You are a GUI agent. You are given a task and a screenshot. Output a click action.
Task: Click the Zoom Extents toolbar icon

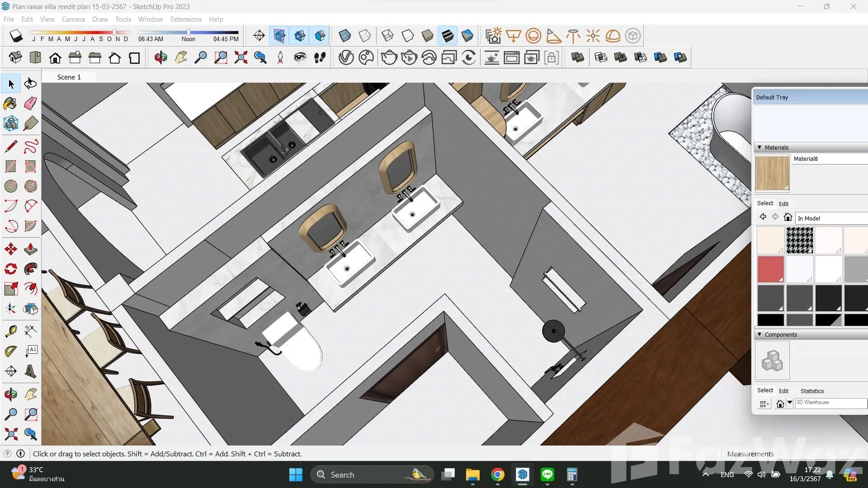[x=241, y=57]
